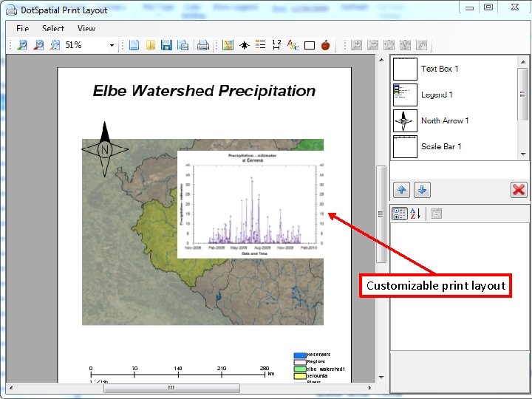Open the View menu
Screen dimensions: 532x399
pos(86,29)
